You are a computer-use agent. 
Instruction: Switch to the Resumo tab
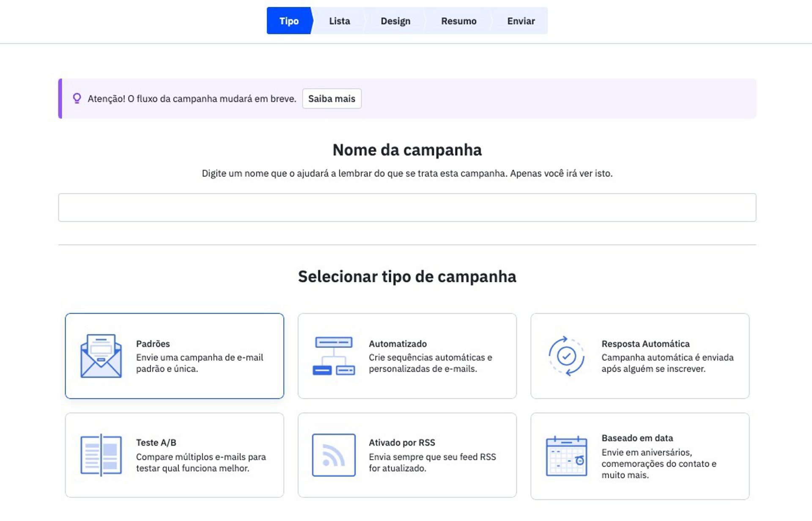click(459, 21)
